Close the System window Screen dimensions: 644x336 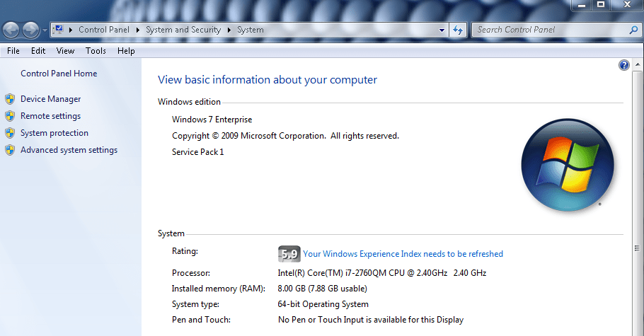tap(627, 5)
